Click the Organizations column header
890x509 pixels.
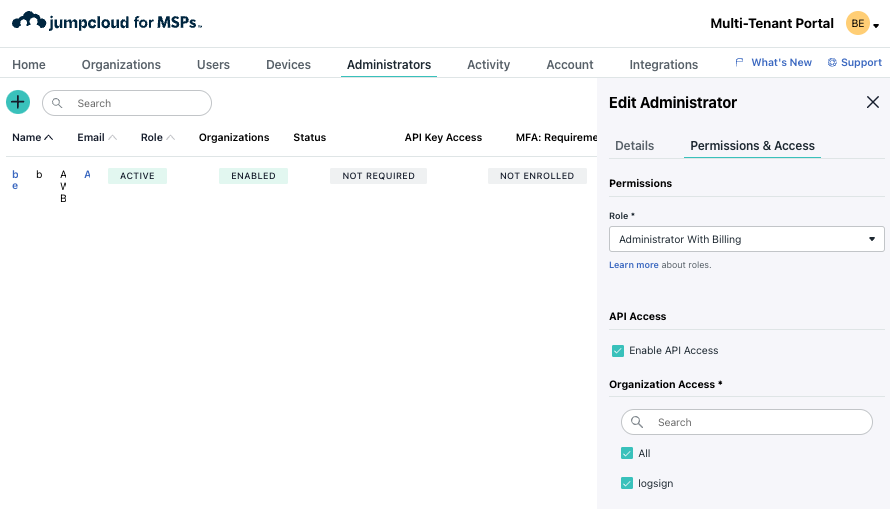234,137
